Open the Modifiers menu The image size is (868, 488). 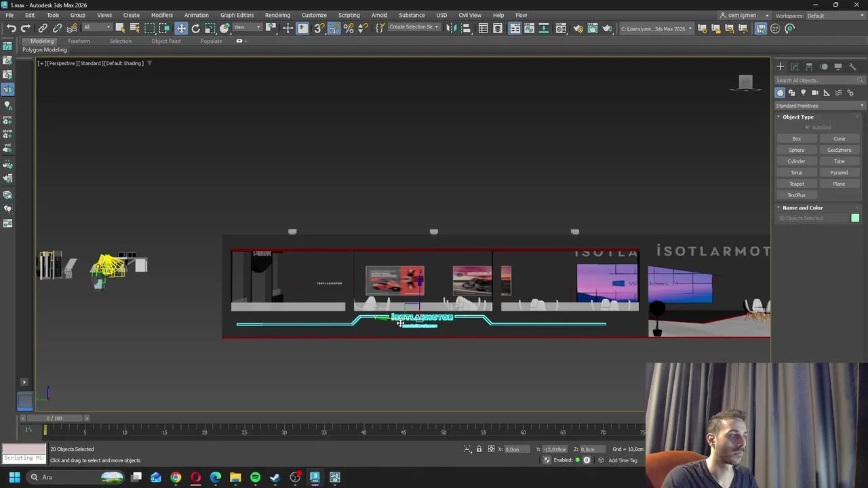(161, 15)
